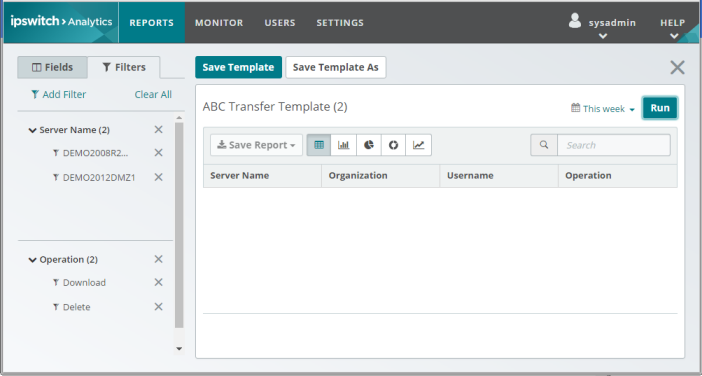Viewport: 702px width, 376px height.
Task: Click the search magnifier icon
Action: (x=544, y=145)
